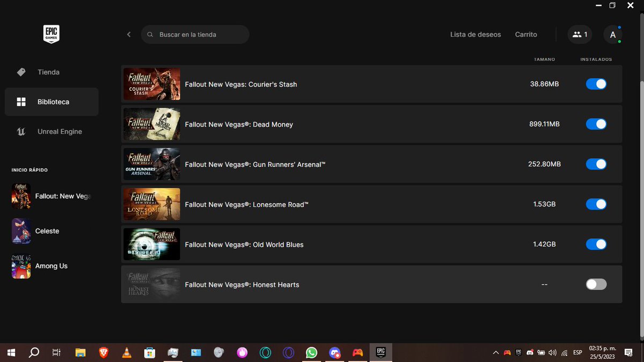644x362 pixels.
Task: Open Brave browser from taskbar
Action: 103,352
